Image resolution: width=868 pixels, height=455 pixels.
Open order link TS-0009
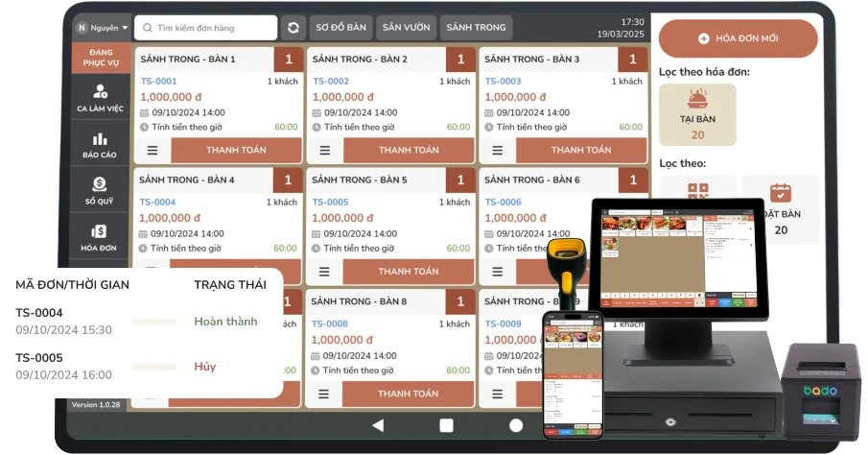coord(504,323)
